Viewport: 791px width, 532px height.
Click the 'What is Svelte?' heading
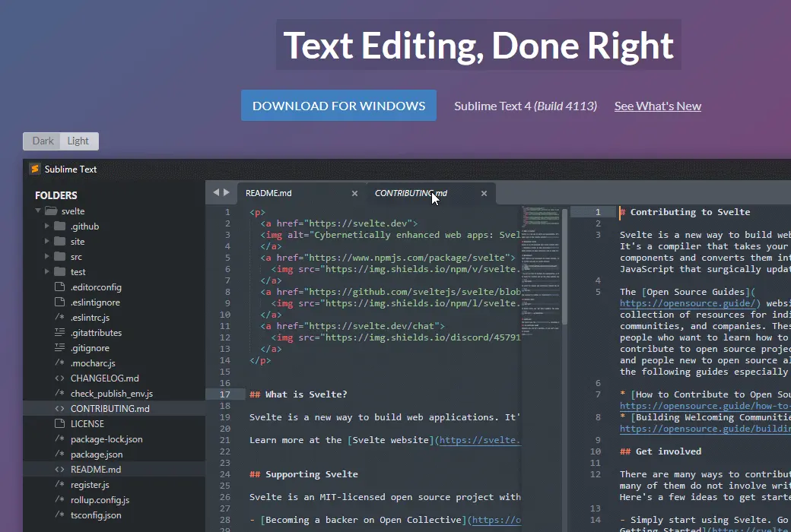(x=298, y=394)
